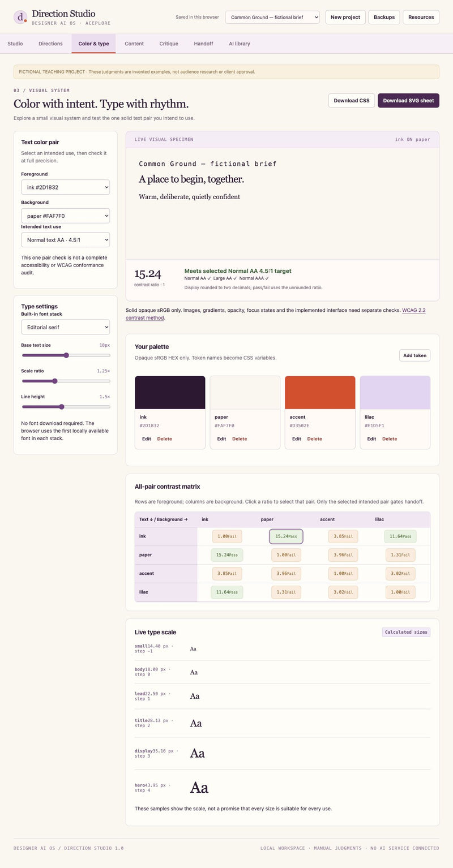This screenshot has width=453, height=868.
Task: Open Resources
Action: 421,17
